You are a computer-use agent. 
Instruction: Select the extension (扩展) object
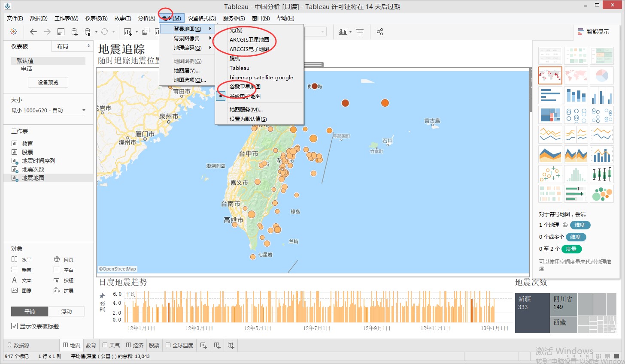coord(64,290)
